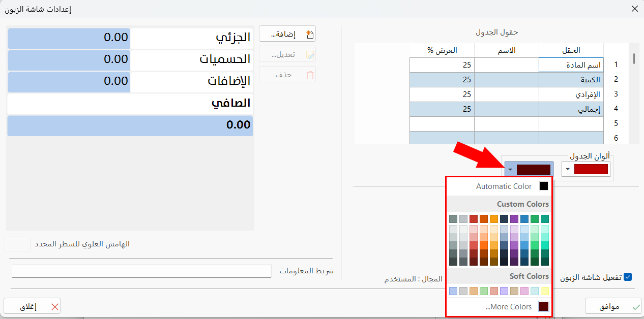Image resolution: width=644 pixels, height=319 pixels.
Task: Click the trash icon on the حذف button
Action: [x=310, y=75]
